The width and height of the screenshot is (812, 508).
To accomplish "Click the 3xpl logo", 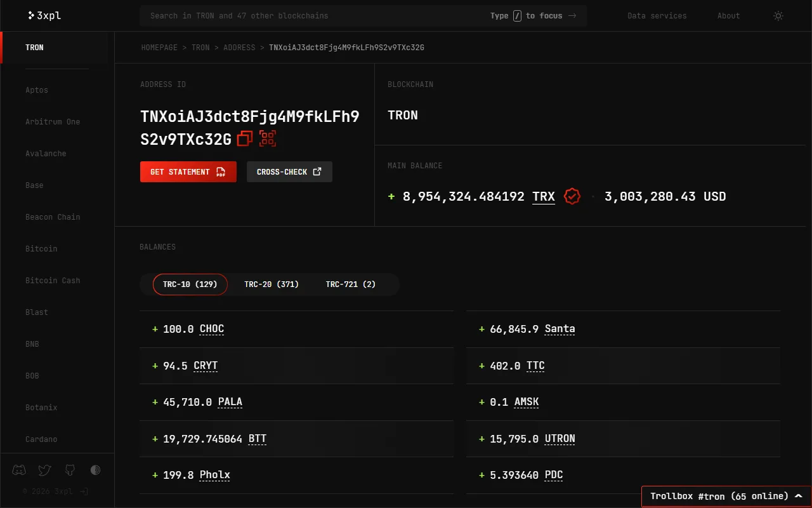I will point(44,15).
